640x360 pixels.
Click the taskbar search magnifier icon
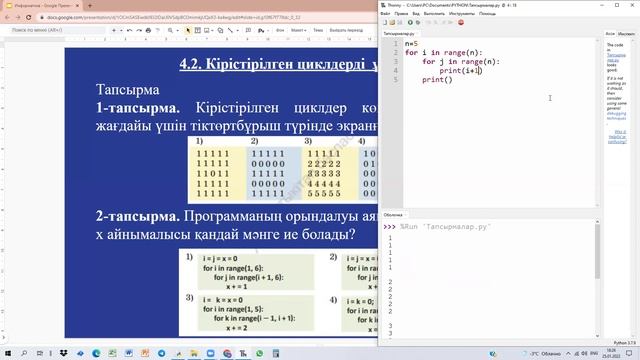24,353
